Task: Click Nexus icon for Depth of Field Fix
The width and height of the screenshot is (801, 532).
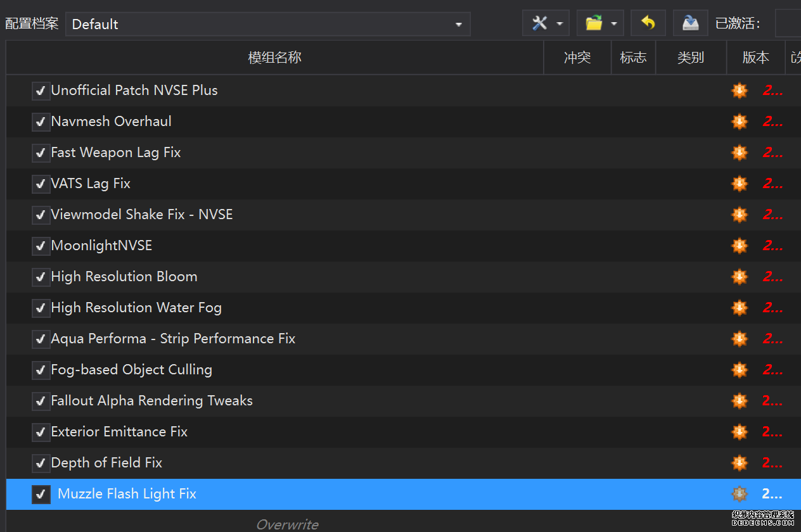Action: point(739,463)
